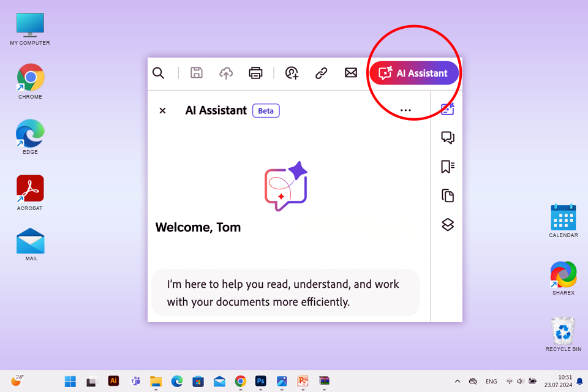Select the Calendar desktop icon

[x=563, y=221]
